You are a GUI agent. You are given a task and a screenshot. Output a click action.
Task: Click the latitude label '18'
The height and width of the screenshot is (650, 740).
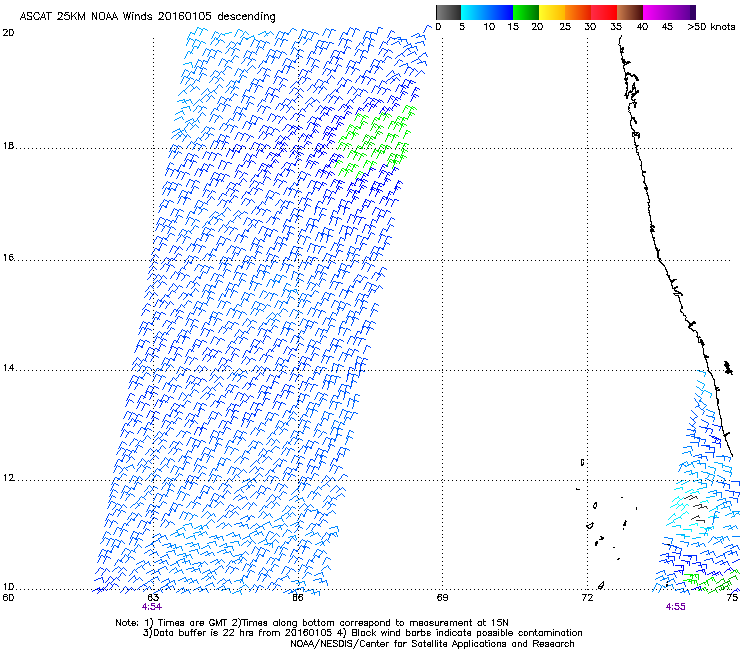[x=8, y=146]
